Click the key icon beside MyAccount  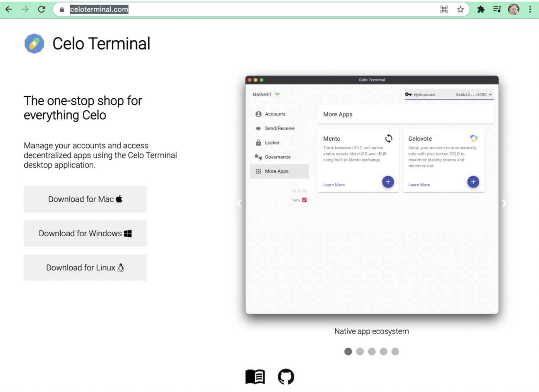click(x=408, y=94)
